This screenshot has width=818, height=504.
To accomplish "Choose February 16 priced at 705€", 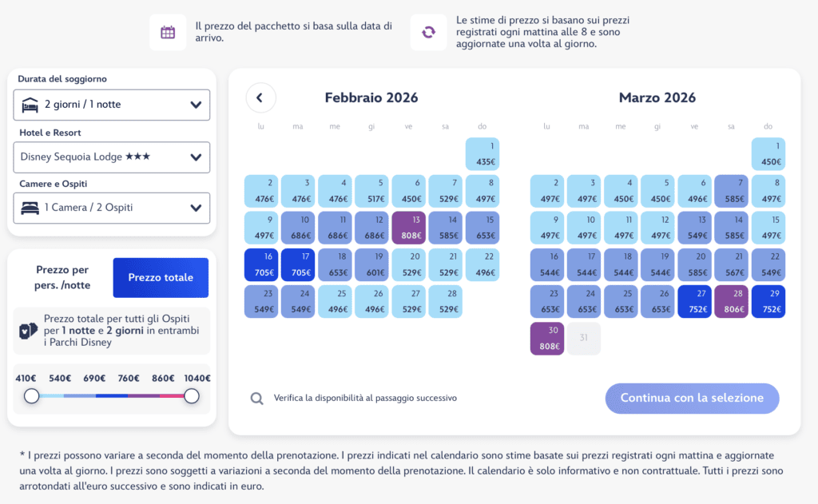I will coord(261,264).
